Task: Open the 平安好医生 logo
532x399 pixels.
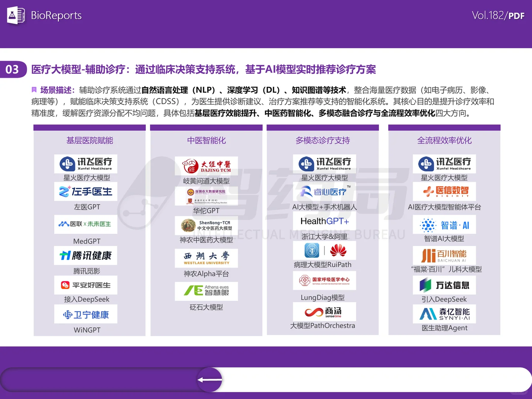Action: [x=85, y=285]
